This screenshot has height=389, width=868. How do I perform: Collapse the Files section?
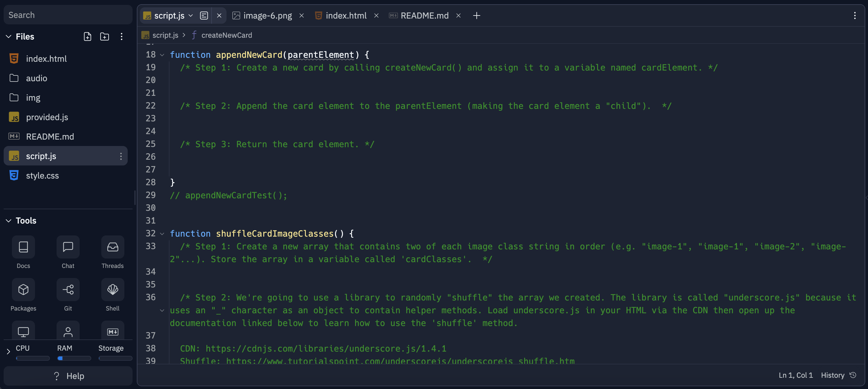pos(8,36)
